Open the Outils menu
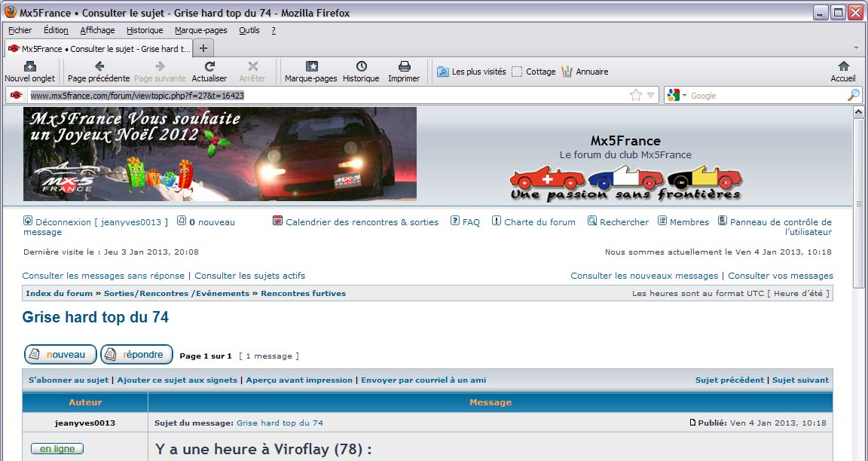This screenshot has height=461, width=868. (x=249, y=30)
